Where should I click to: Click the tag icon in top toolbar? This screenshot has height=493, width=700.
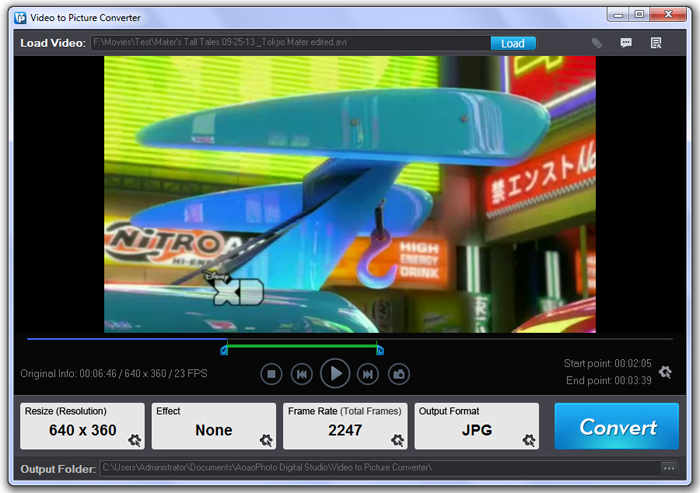click(596, 43)
